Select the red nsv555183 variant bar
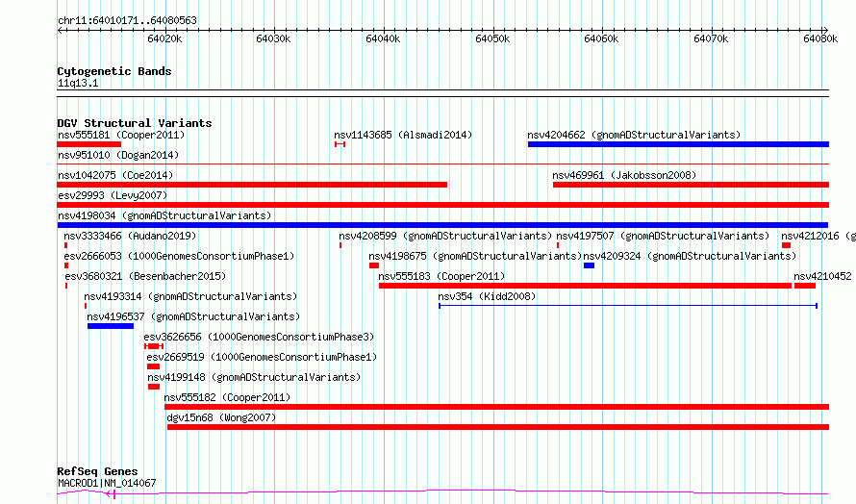 point(585,286)
